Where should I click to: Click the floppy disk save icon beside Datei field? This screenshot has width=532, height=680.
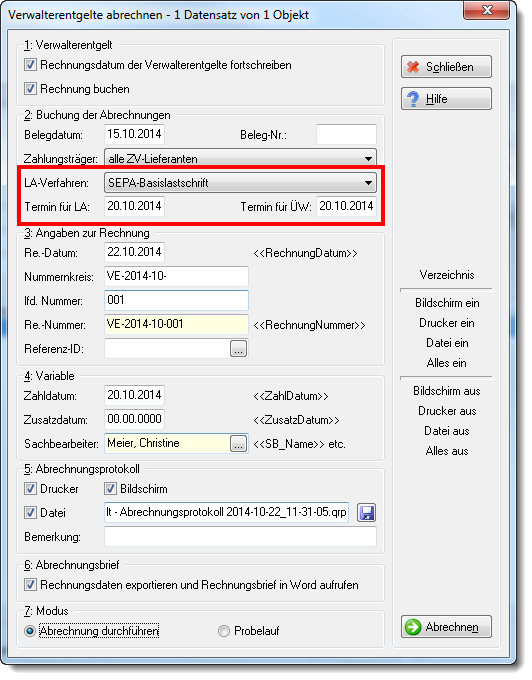click(x=366, y=513)
